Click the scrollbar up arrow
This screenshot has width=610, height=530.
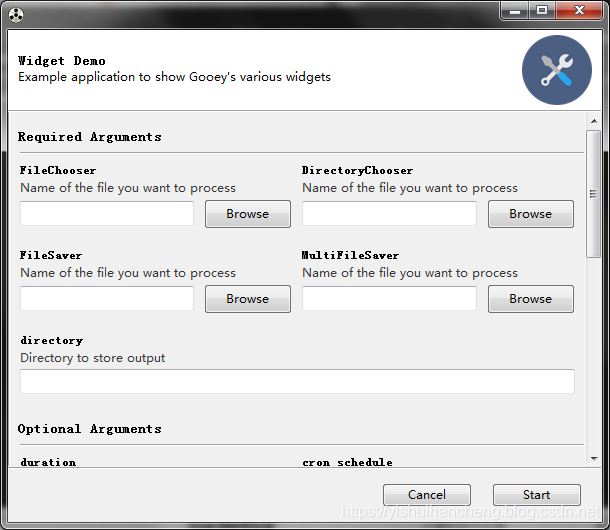(594, 121)
